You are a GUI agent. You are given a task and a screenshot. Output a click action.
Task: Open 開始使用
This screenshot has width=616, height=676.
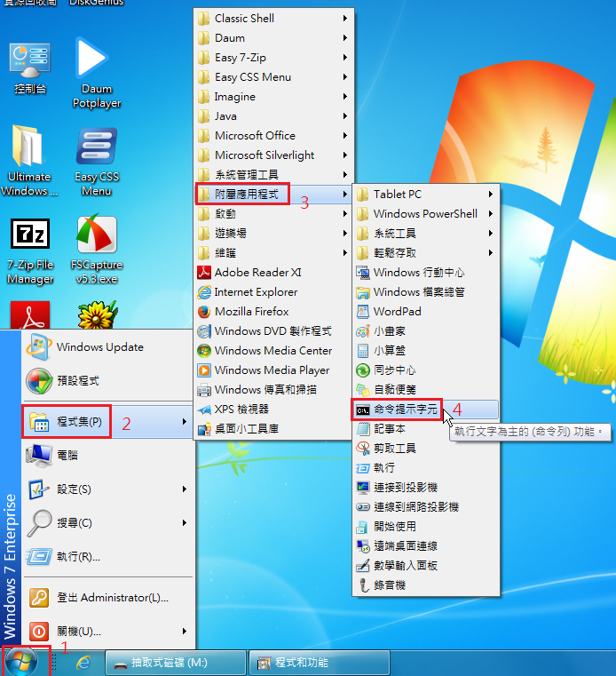point(426,527)
